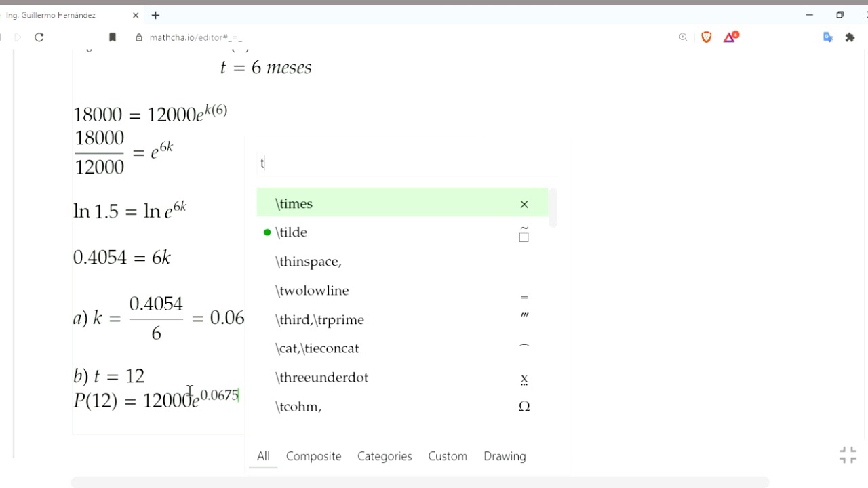Pick the \twolowline suggestion
The height and width of the screenshot is (488, 868).
(x=402, y=291)
